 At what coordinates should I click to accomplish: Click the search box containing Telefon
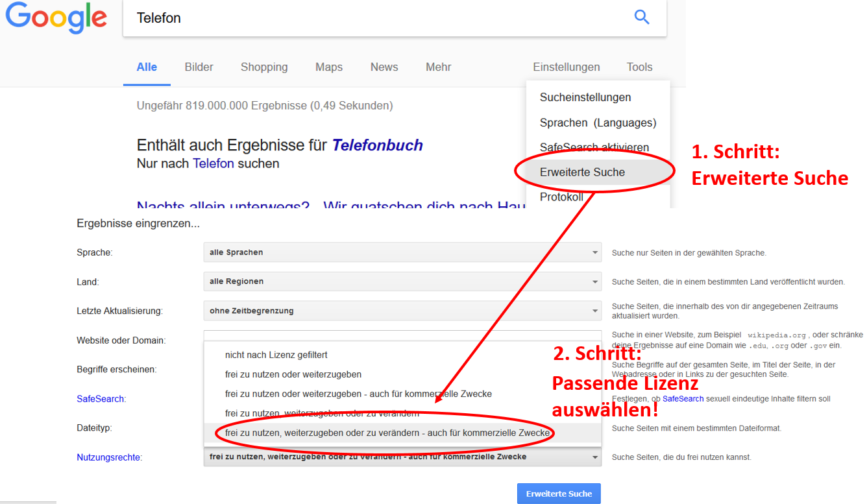click(x=395, y=18)
